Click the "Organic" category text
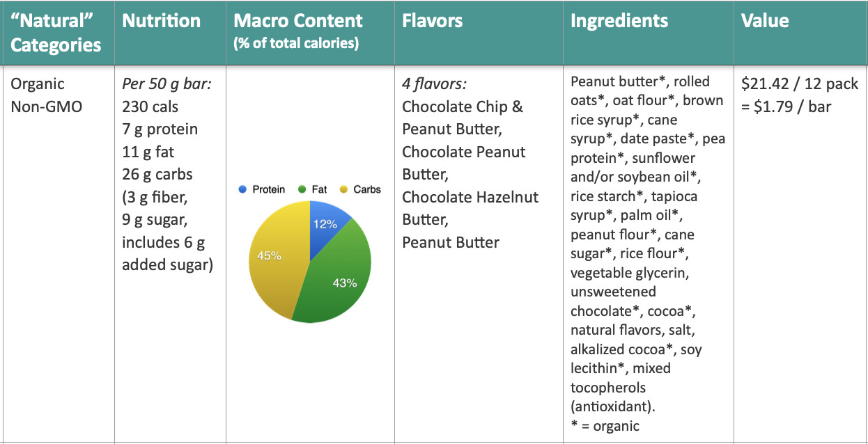868x444 pixels. point(38,84)
